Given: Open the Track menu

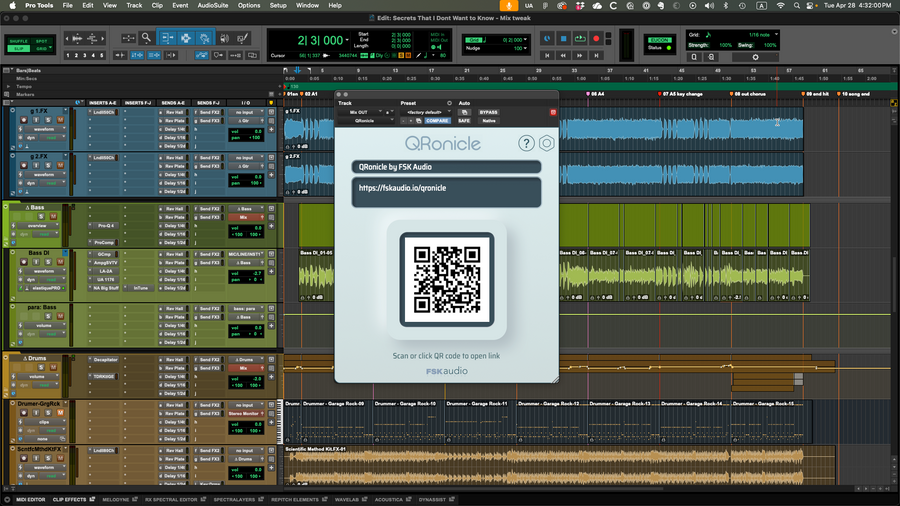Looking at the screenshot, I should pyautogui.click(x=134, y=5).
